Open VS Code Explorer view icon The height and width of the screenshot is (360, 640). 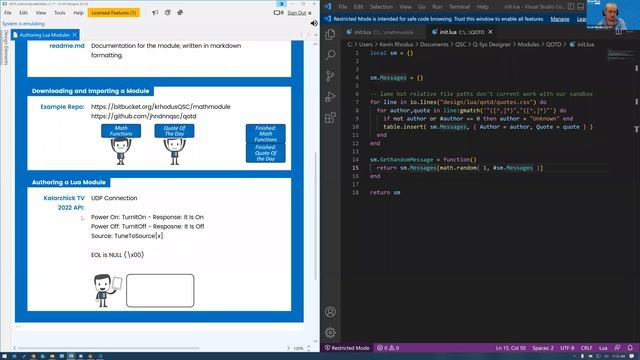pyautogui.click(x=330, y=34)
